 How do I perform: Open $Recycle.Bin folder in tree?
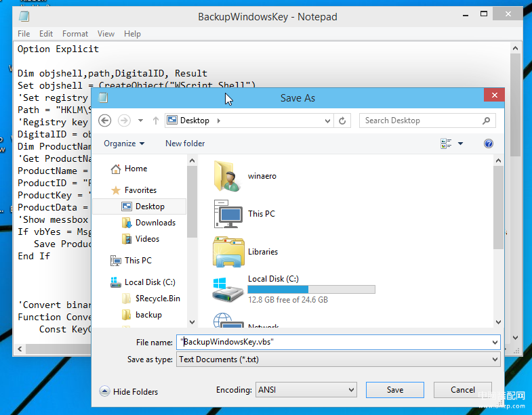pos(151,299)
